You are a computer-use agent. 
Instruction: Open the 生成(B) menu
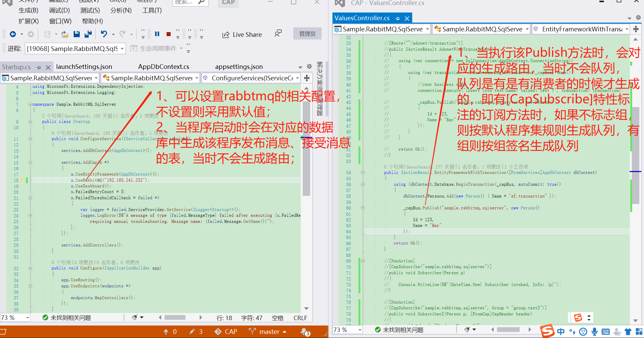(x=28, y=10)
